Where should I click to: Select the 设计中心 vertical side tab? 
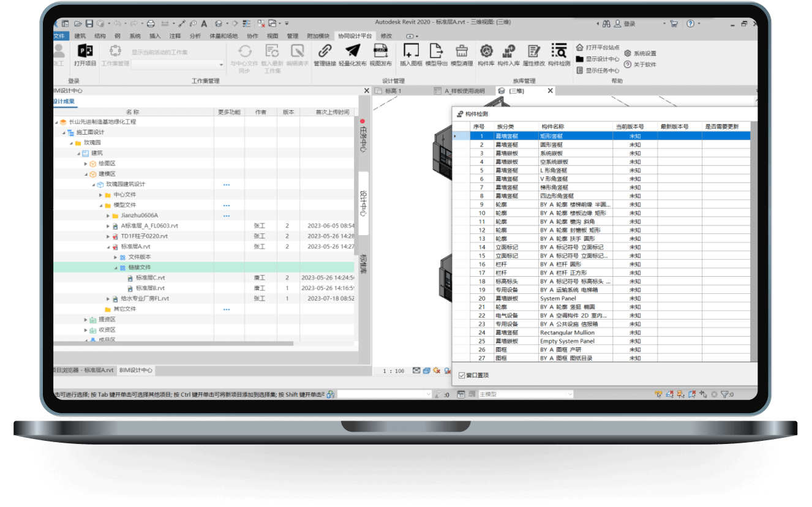pyautogui.click(x=363, y=203)
